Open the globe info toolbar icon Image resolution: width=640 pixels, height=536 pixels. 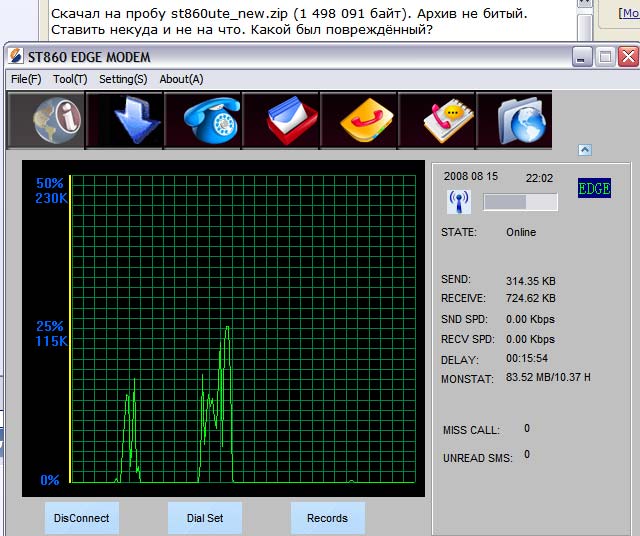[46, 120]
